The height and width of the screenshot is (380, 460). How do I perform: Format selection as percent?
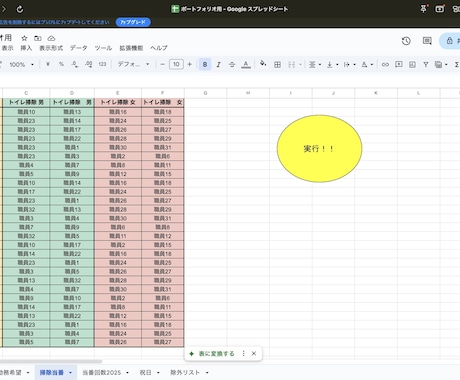[x=61, y=64]
